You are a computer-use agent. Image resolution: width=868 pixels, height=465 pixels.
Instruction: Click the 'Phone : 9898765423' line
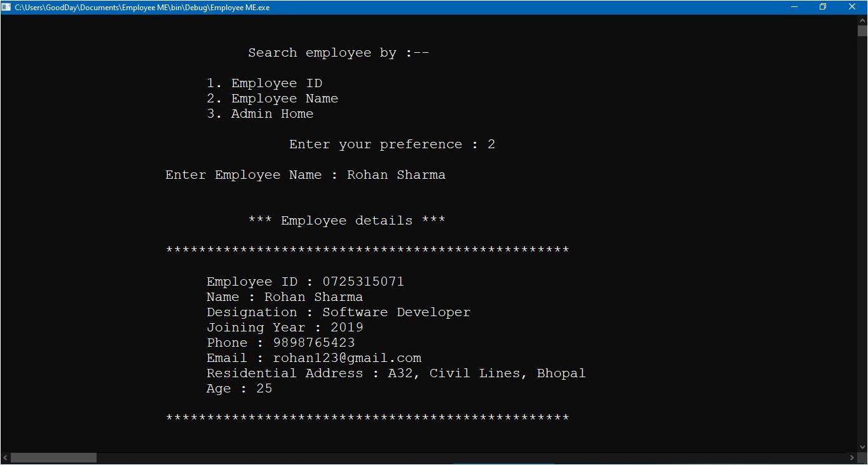click(x=281, y=343)
